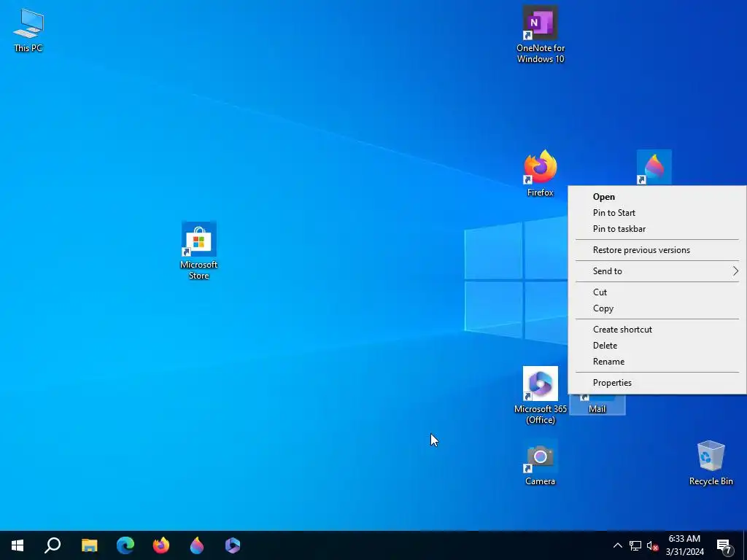Launch Microsoft 365 from the taskbar

233,545
